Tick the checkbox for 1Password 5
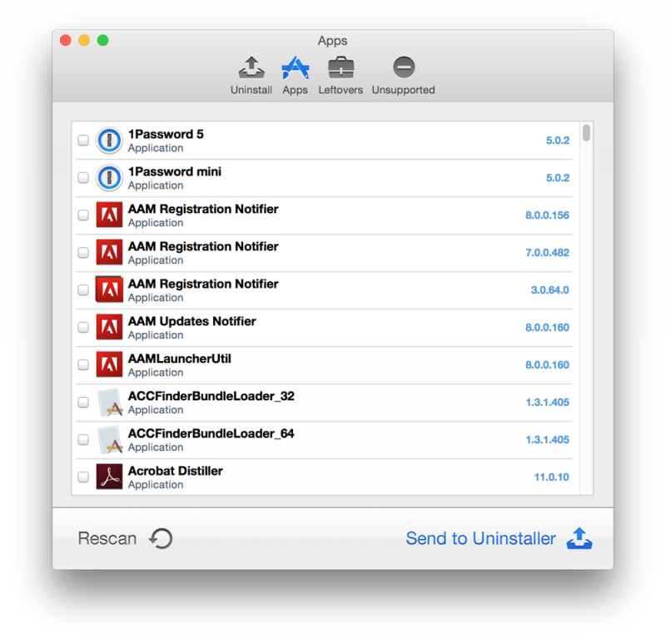666x644 pixels. 83,141
